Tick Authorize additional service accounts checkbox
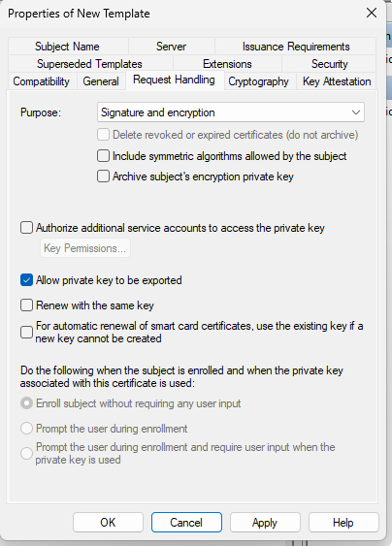The image size is (392, 546). [x=26, y=228]
